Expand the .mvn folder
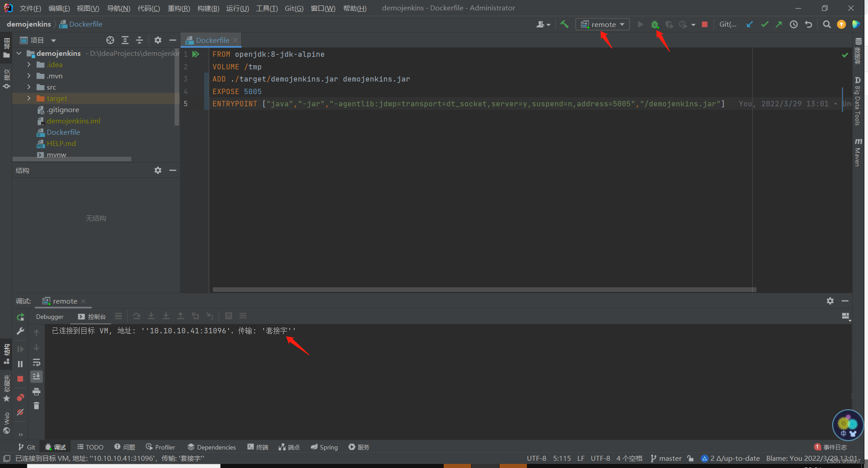Screen dimensions: 868x468 29,76
